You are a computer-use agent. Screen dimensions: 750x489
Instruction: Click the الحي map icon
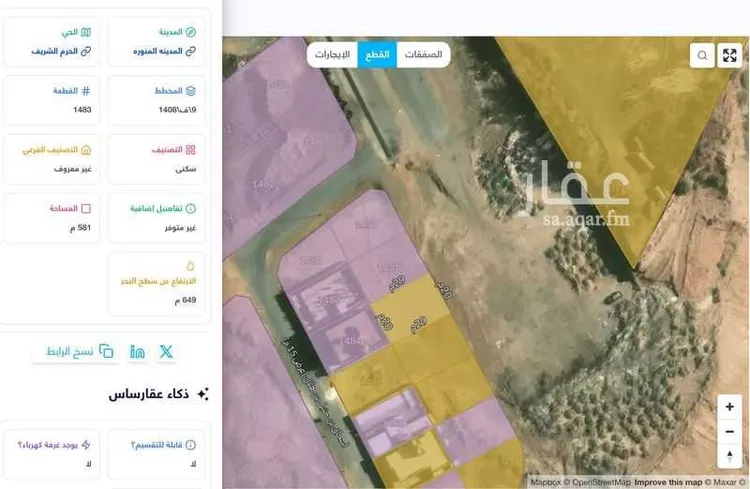(x=86, y=32)
